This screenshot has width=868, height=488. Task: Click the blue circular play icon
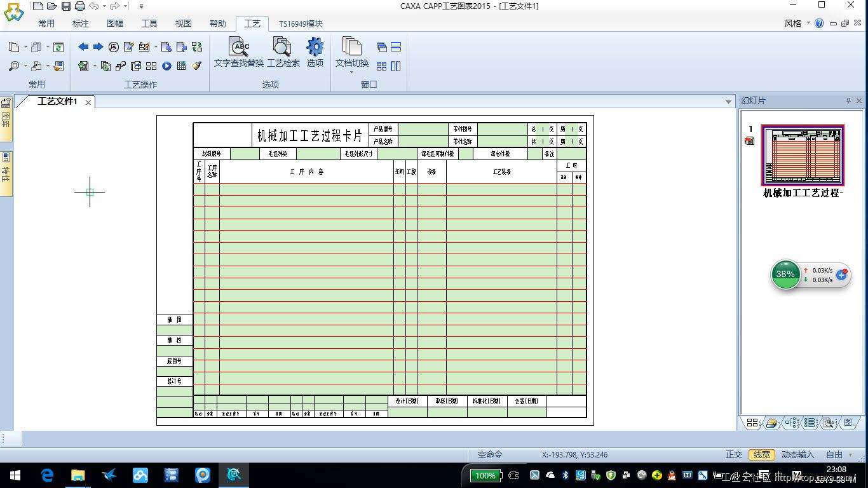point(166,66)
